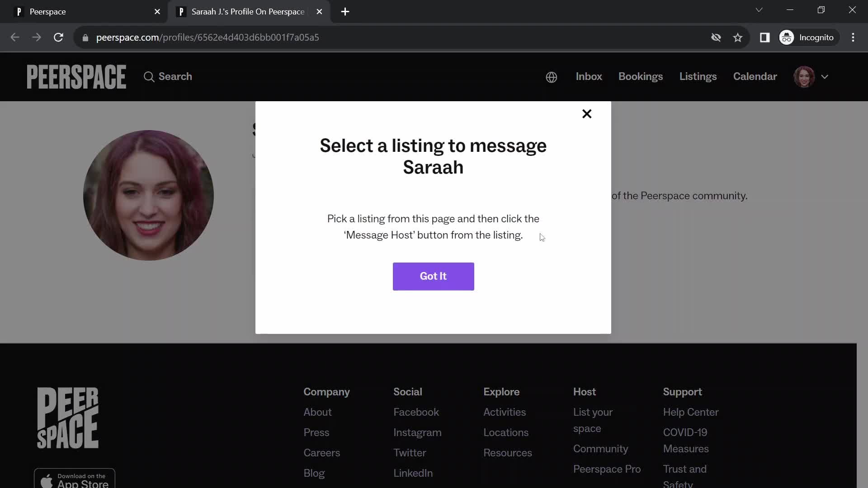This screenshot has height=488, width=868.
Task: Click the Calendar icon
Action: pos(755,76)
